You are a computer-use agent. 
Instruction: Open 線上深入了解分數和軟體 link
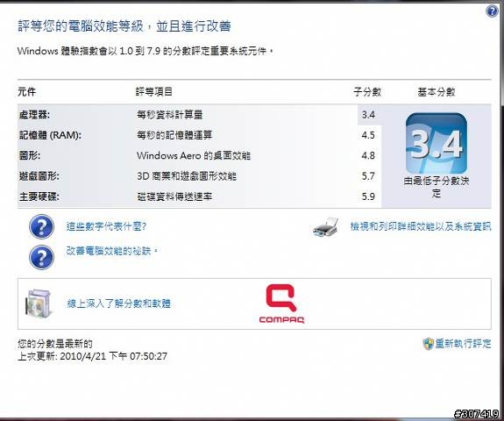click(x=119, y=303)
